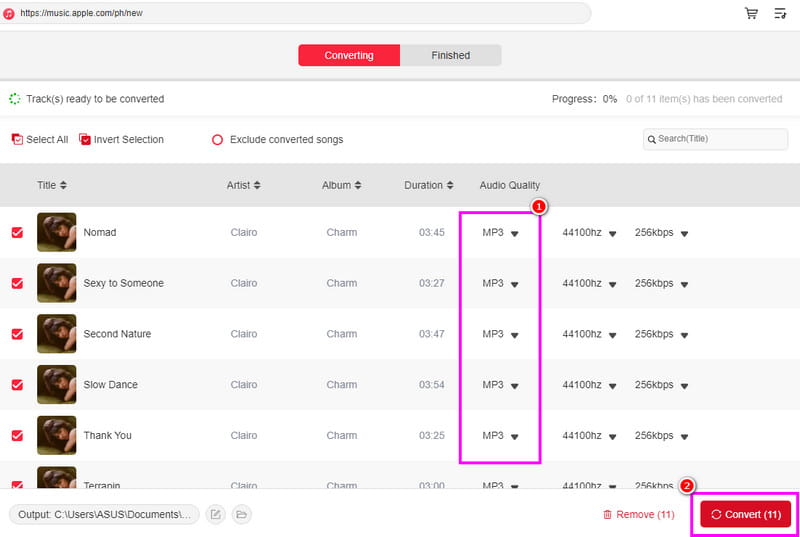This screenshot has width=800, height=537.
Task: Uncheck the Thank You checkbox
Action: tap(17, 436)
